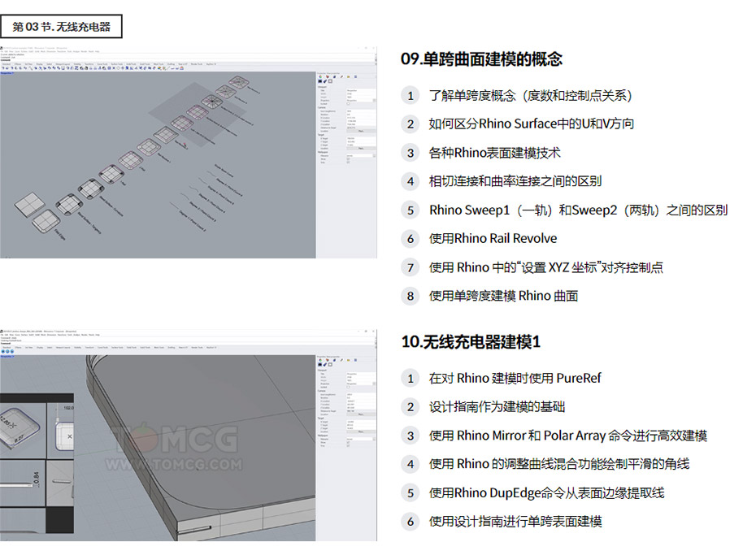Toggle the Wallpaper Show checkbox in section 10 Rhino
This screenshot has width=756, height=555.
click(x=348, y=442)
